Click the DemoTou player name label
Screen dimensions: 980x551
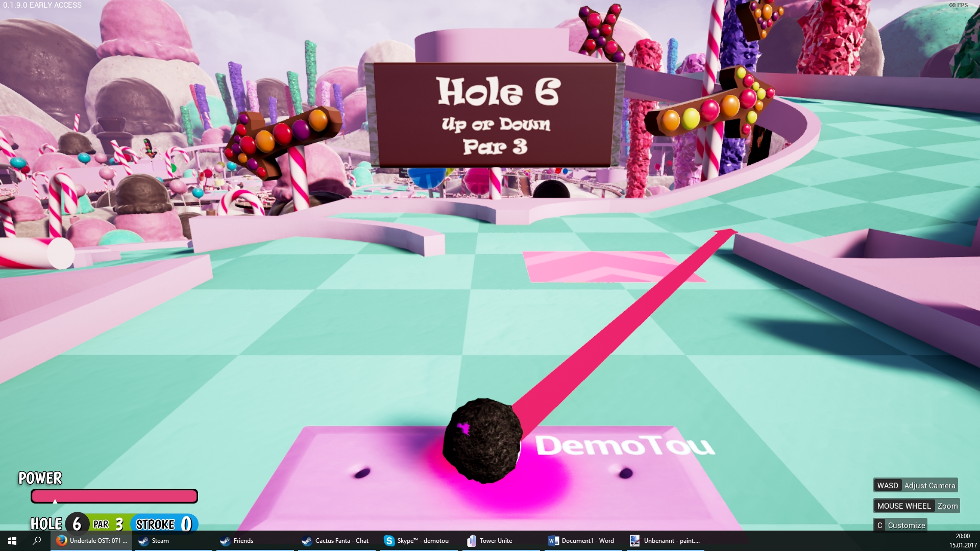click(x=624, y=445)
